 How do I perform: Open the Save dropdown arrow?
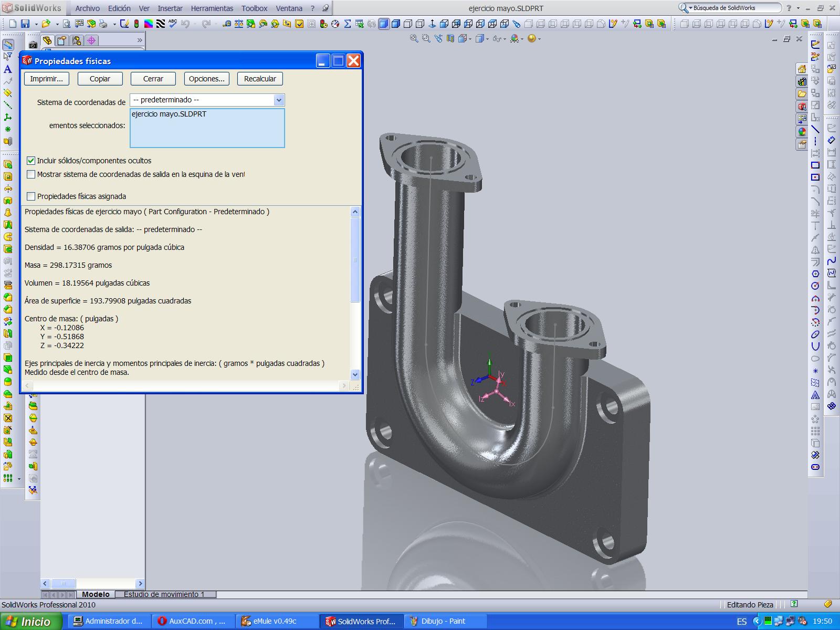point(36,24)
